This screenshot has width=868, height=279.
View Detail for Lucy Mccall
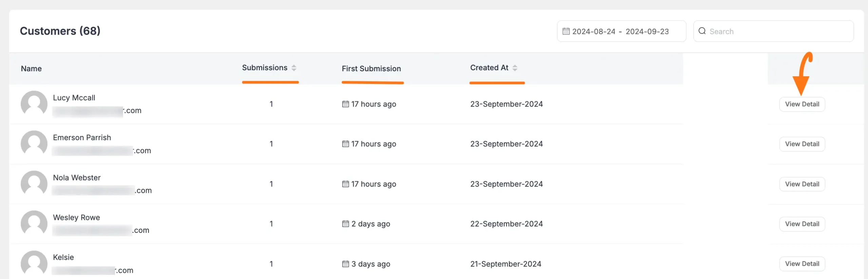[802, 104]
